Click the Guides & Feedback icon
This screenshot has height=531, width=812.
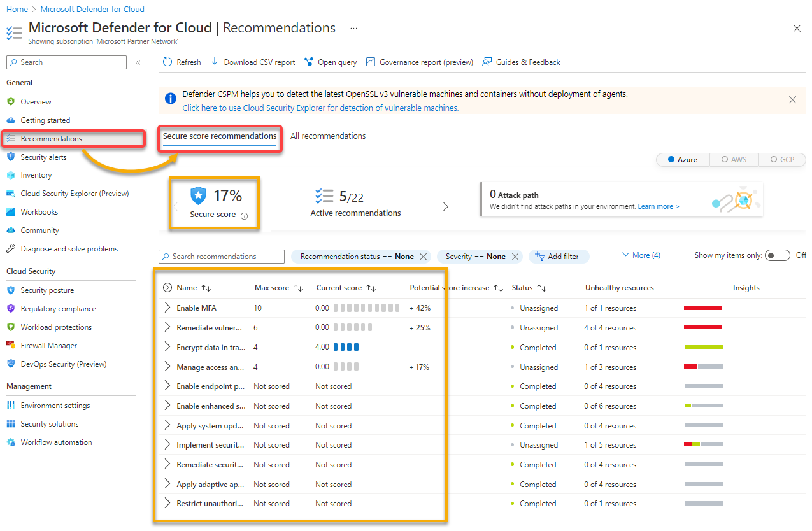pos(487,62)
